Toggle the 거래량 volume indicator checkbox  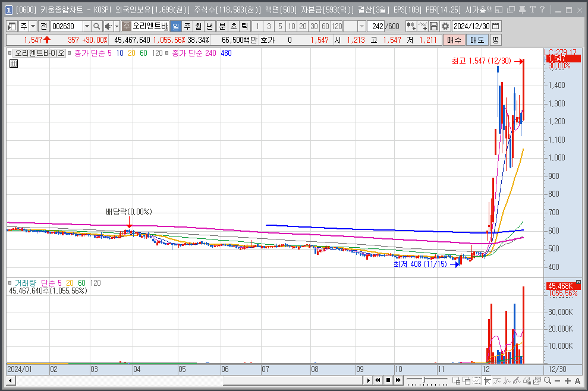coord(10,283)
